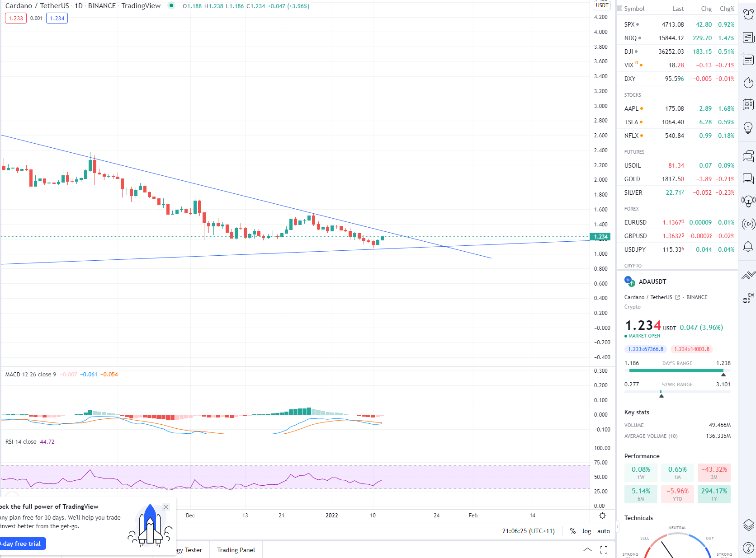Open the RSI 14 close legend
The width and height of the screenshot is (756, 558).
click(21, 441)
